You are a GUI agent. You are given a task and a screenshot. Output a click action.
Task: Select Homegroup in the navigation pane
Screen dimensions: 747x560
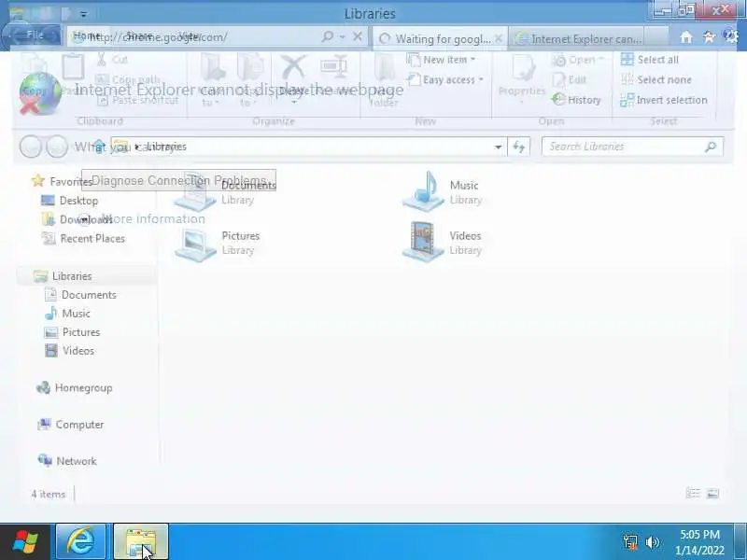tap(75, 387)
